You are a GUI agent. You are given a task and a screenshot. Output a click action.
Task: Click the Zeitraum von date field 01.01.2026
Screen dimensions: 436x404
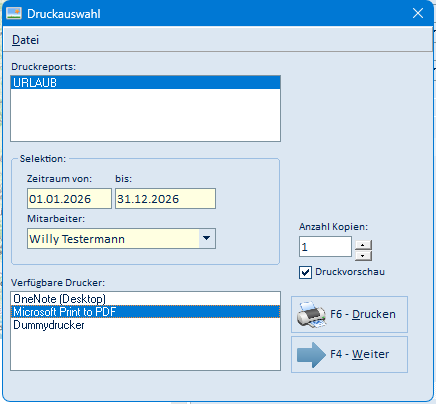[x=69, y=199]
